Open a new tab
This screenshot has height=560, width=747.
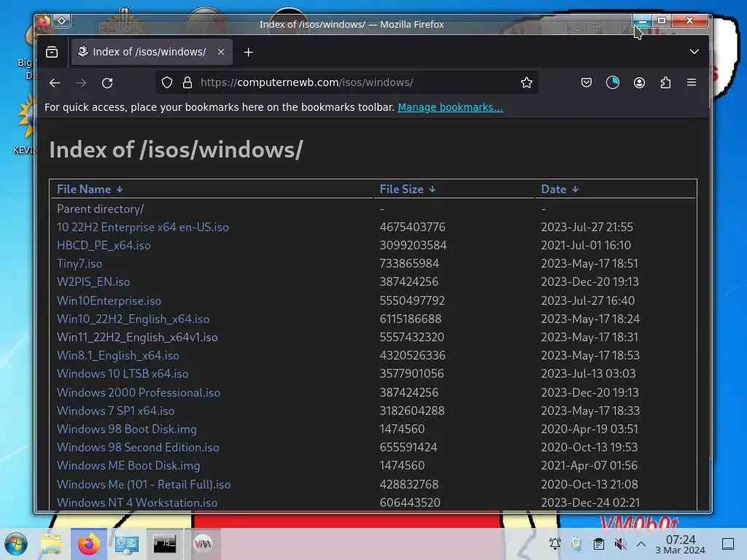pos(248,52)
